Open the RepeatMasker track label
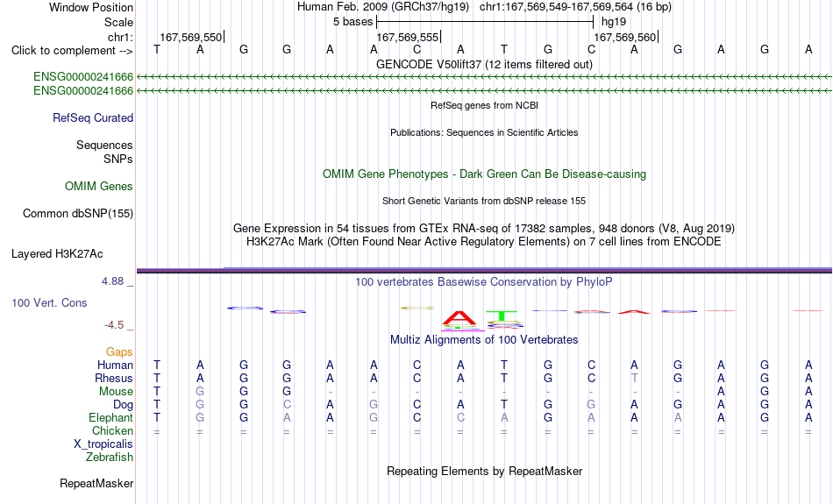 [x=96, y=483]
